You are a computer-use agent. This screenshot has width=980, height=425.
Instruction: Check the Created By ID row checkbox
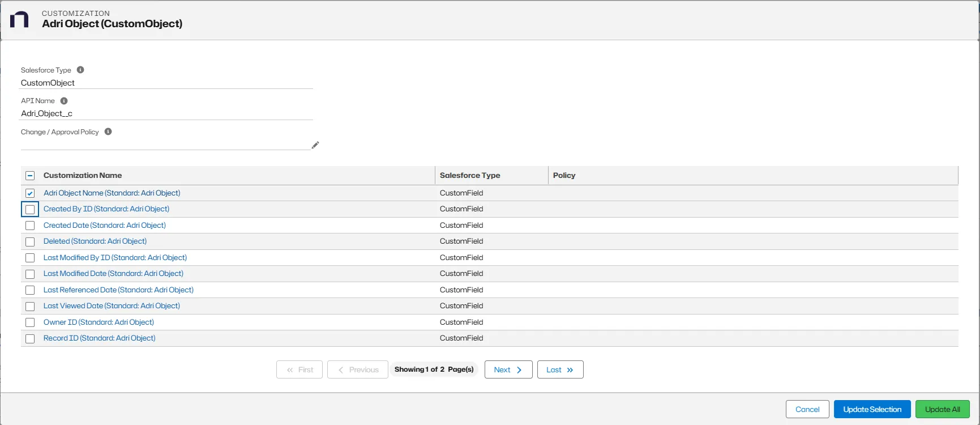pyautogui.click(x=30, y=209)
